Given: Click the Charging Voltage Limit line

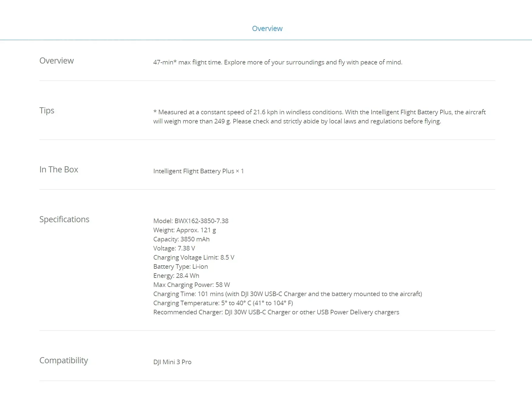Looking at the screenshot, I should (194, 257).
